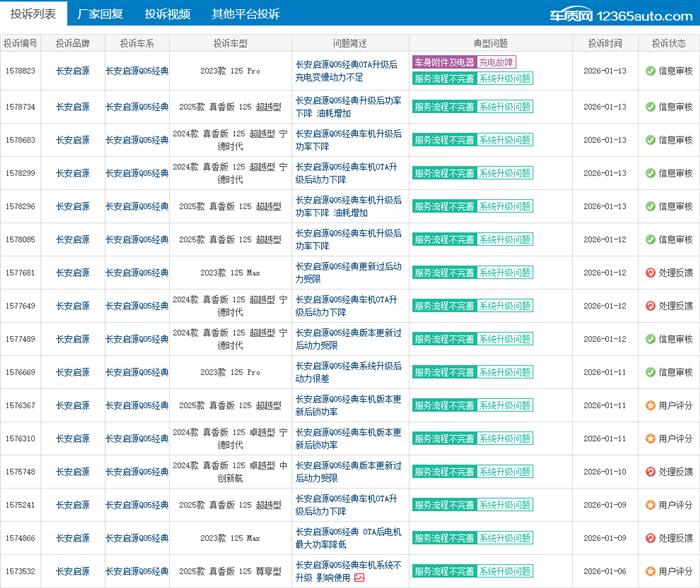Click green check icon for complaint 1578823
The height and width of the screenshot is (588, 700).
650,71
